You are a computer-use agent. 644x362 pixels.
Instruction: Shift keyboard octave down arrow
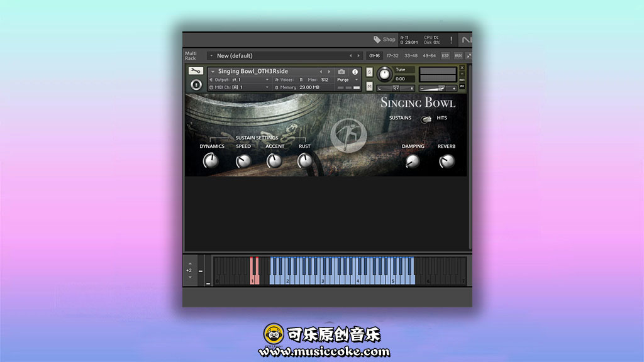pyautogui.click(x=190, y=277)
